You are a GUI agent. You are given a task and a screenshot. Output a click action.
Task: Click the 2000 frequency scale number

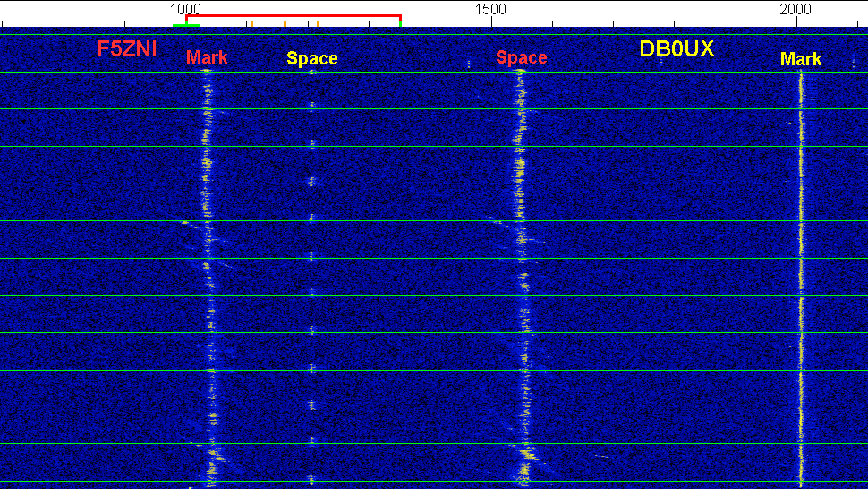[796, 9]
